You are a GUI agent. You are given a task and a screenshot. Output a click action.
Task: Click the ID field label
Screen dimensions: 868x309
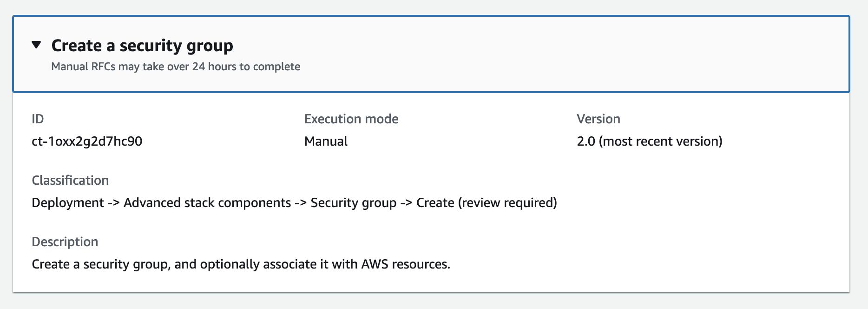[38, 119]
